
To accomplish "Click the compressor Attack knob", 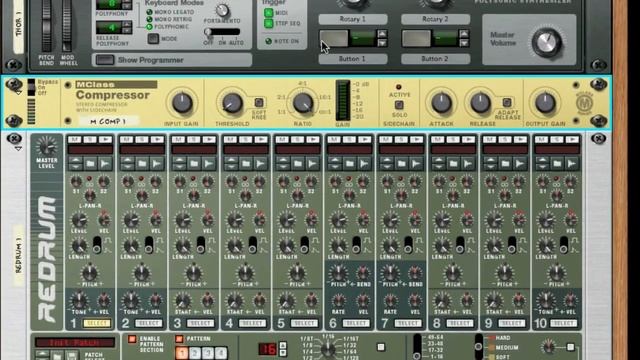I will point(441,103).
